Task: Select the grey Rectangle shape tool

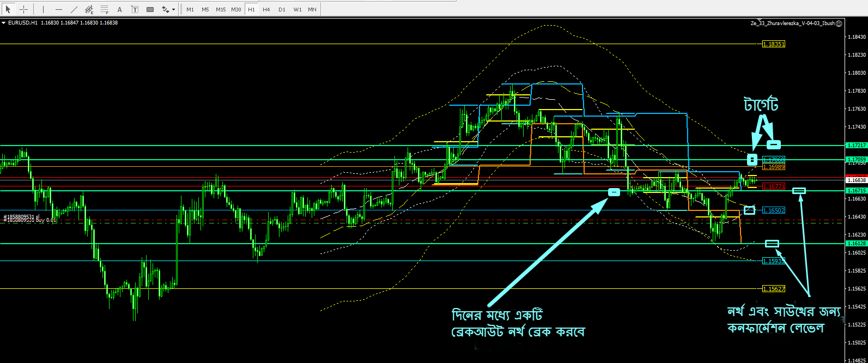Action: 150,9
